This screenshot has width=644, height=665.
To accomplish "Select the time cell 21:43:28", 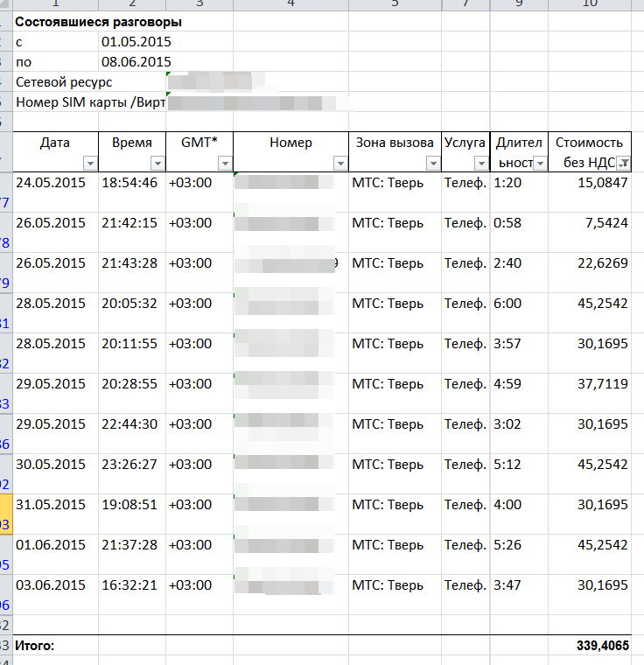I will [x=132, y=273].
